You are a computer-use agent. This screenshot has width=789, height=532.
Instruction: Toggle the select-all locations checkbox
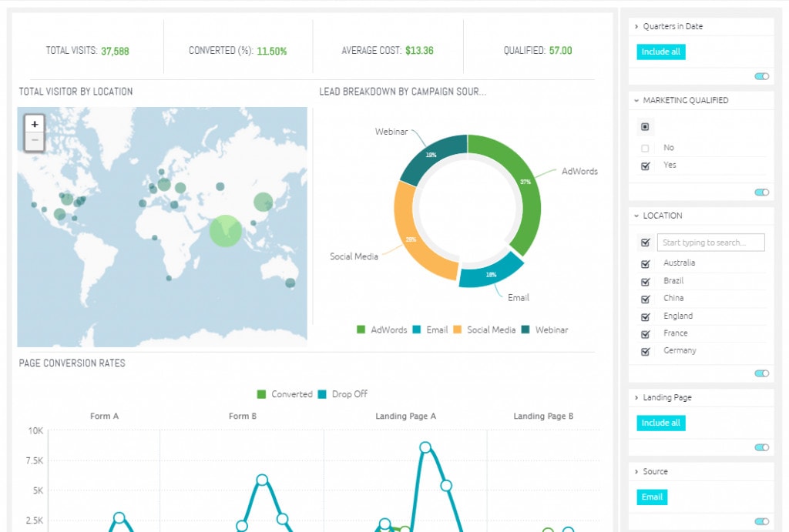(x=646, y=243)
